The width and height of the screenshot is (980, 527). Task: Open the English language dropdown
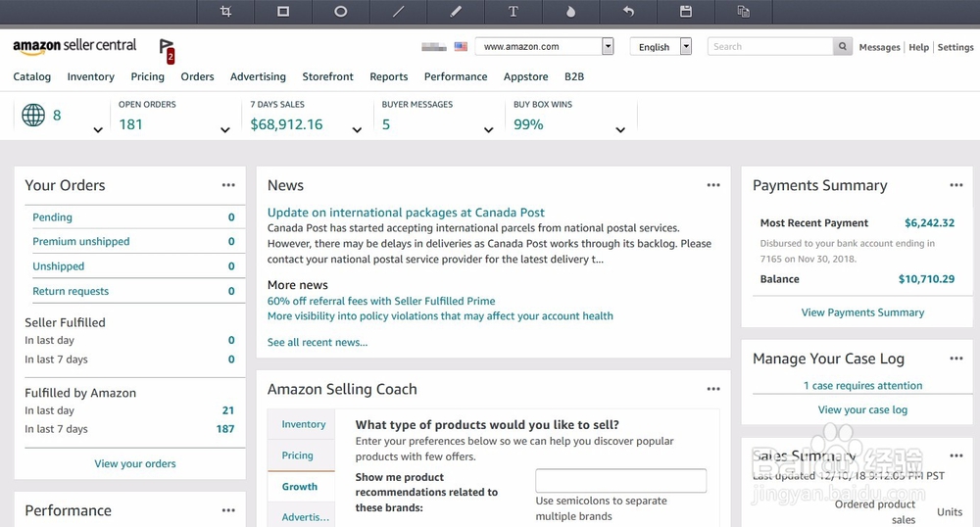(661, 46)
